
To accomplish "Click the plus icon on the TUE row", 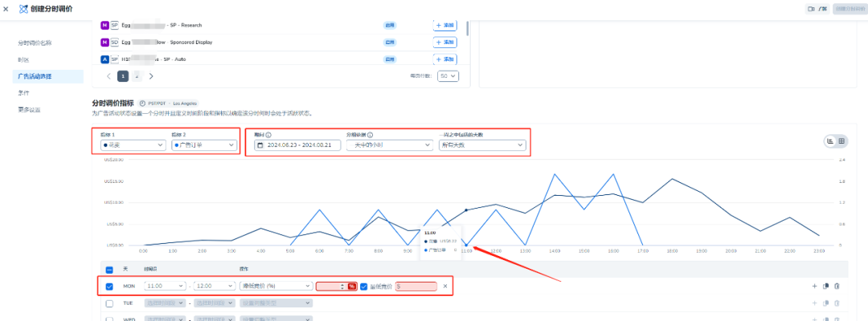I will click(814, 303).
